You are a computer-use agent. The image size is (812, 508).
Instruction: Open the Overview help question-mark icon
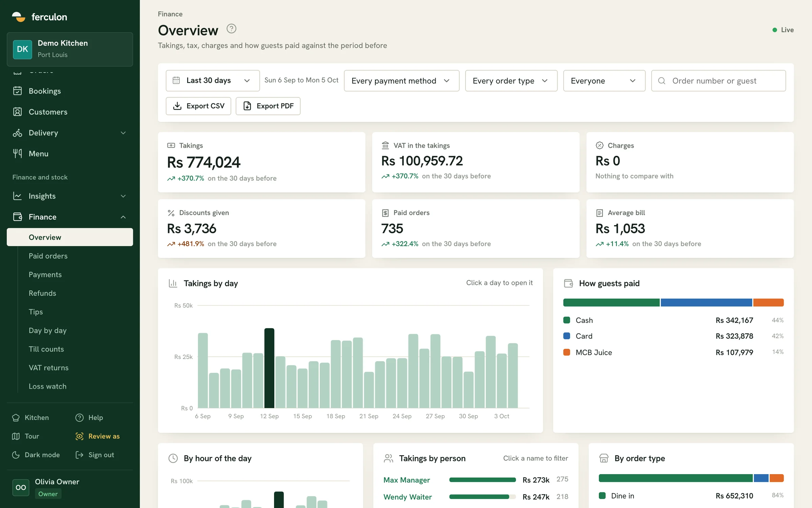(231, 29)
